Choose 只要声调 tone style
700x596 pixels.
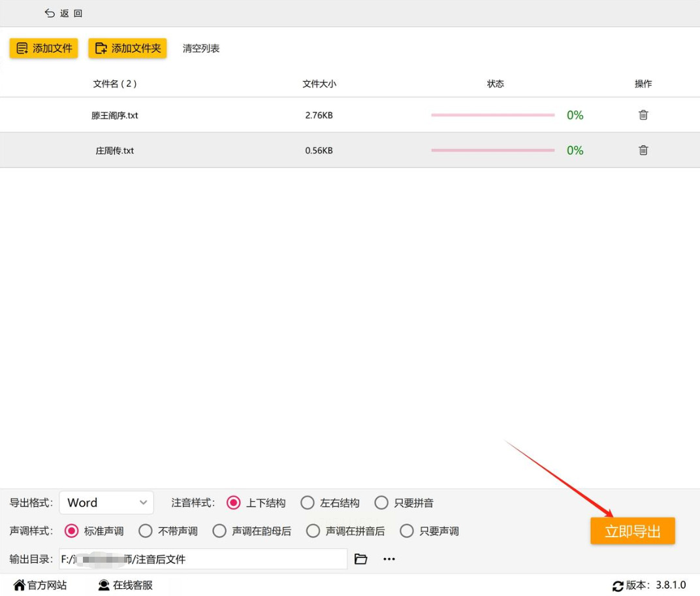(407, 531)
